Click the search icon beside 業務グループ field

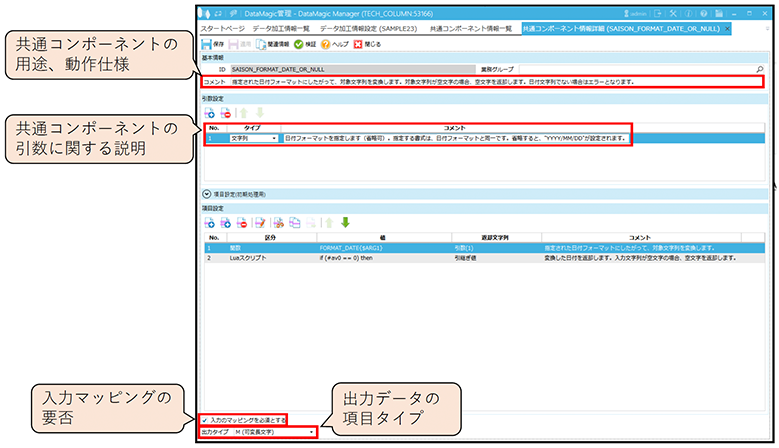pyautogui.click(x=760, y=69)
